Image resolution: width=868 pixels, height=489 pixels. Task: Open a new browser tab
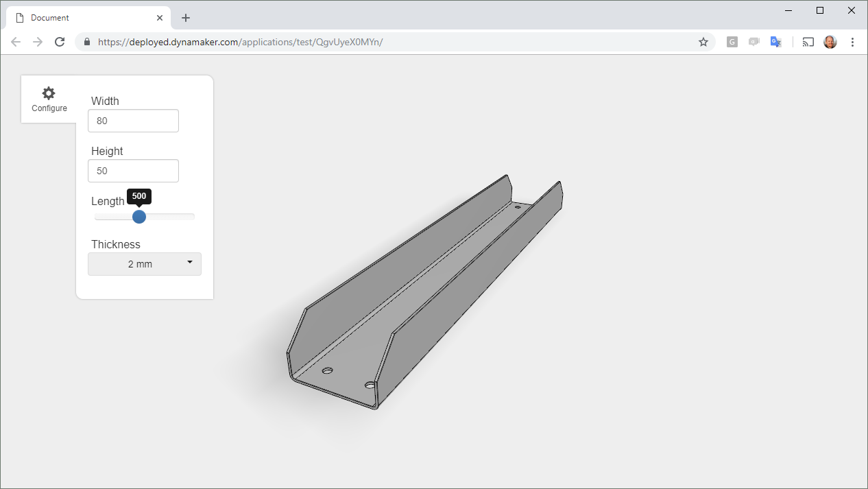click(x=185, y=17)
